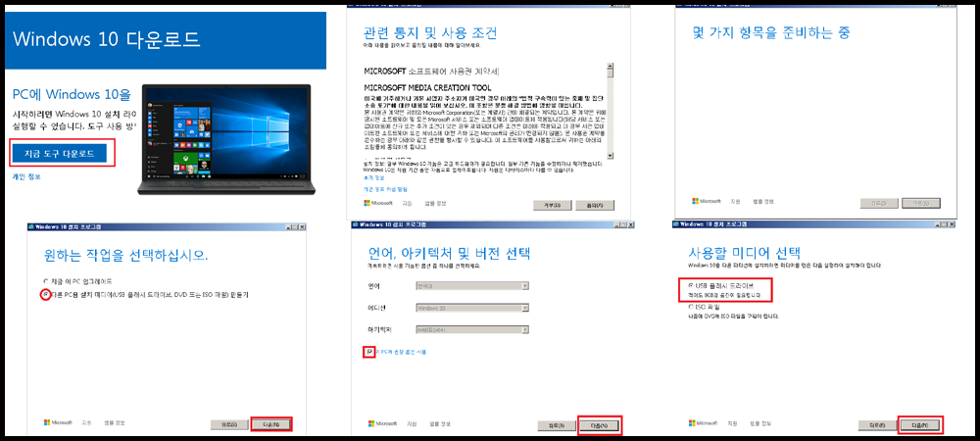
Task: Open the 아키텍처 architecture dropdown
Action: click(472, 329)
